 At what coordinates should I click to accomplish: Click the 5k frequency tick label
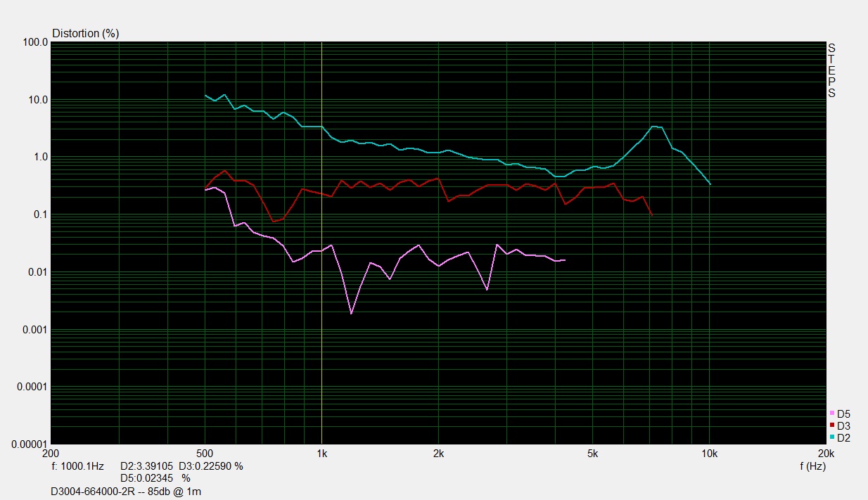coord(592,454)
